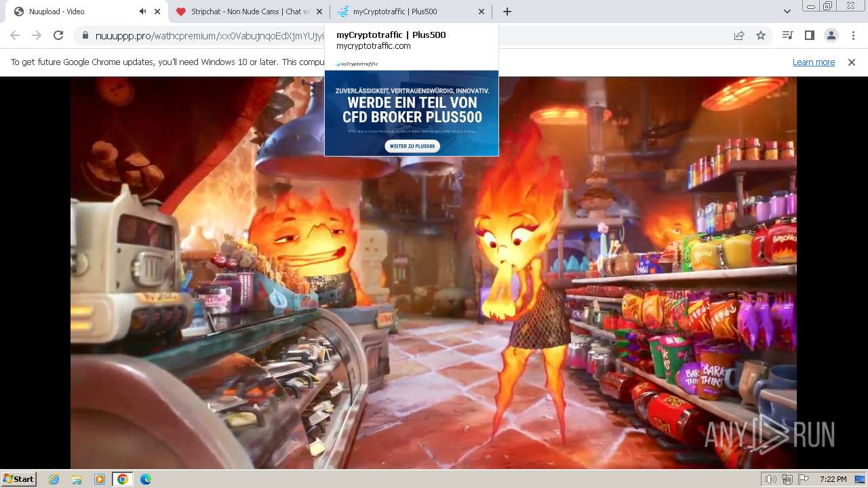Open the Windows Start menu
The image size is (868, 488).
pos(18,479)
